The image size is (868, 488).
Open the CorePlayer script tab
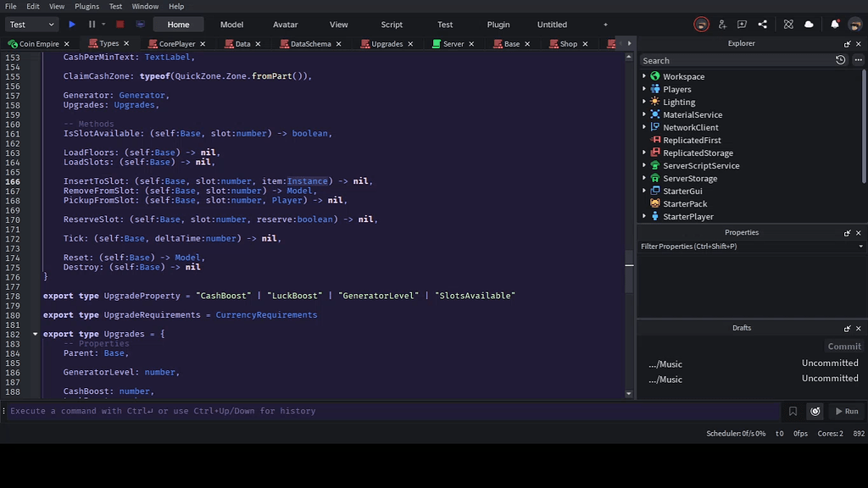point(177,44)
